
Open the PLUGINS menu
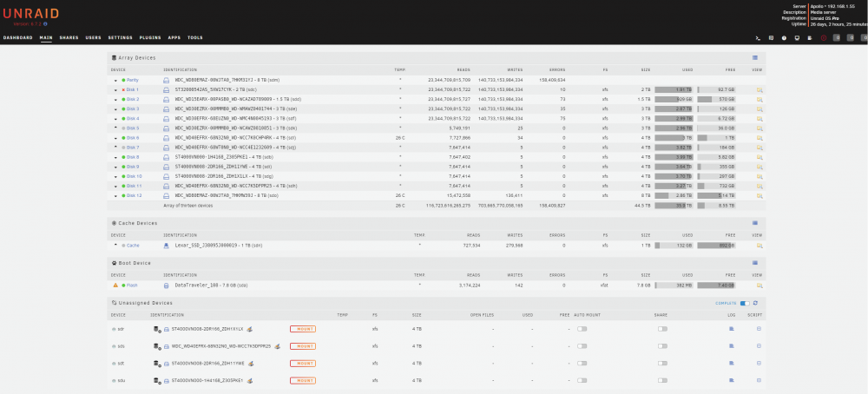(x=150, y=37)
